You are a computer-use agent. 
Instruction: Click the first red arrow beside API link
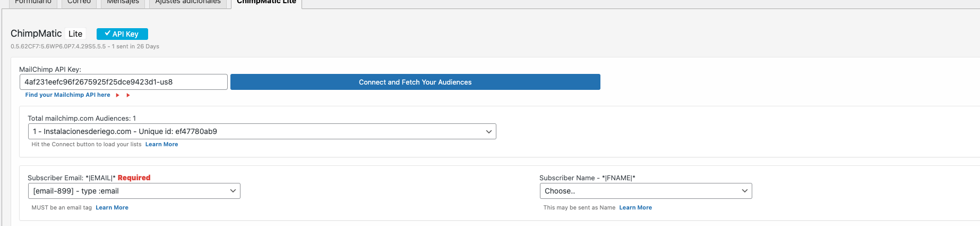pyautogui.click(x=118, y=95)
